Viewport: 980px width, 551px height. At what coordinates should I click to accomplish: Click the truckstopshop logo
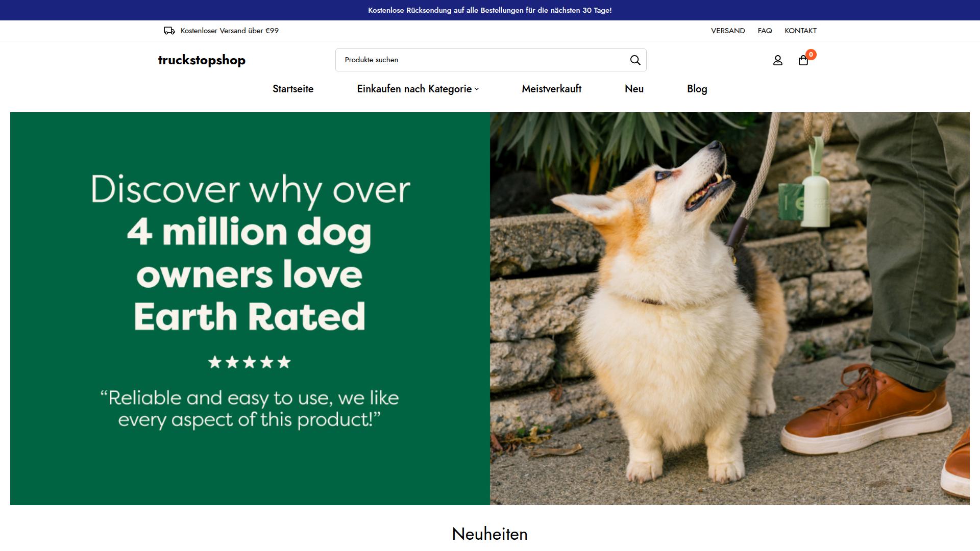202,60
